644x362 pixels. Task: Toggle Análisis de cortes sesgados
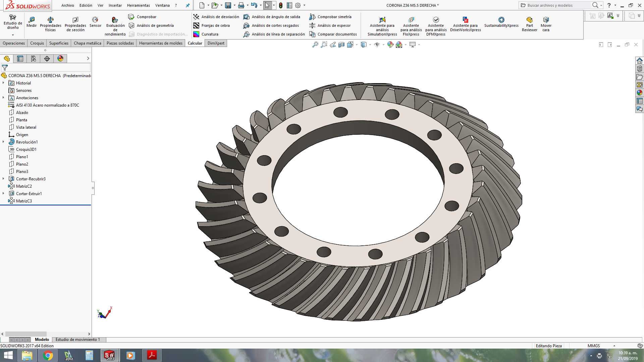click(x=271, y=25)
